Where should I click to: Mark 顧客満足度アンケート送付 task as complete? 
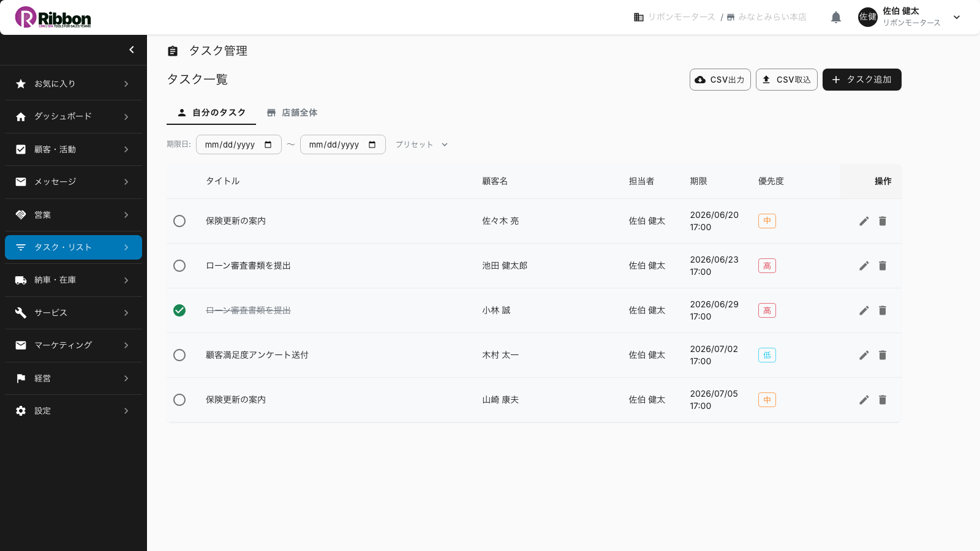point(179,355)
